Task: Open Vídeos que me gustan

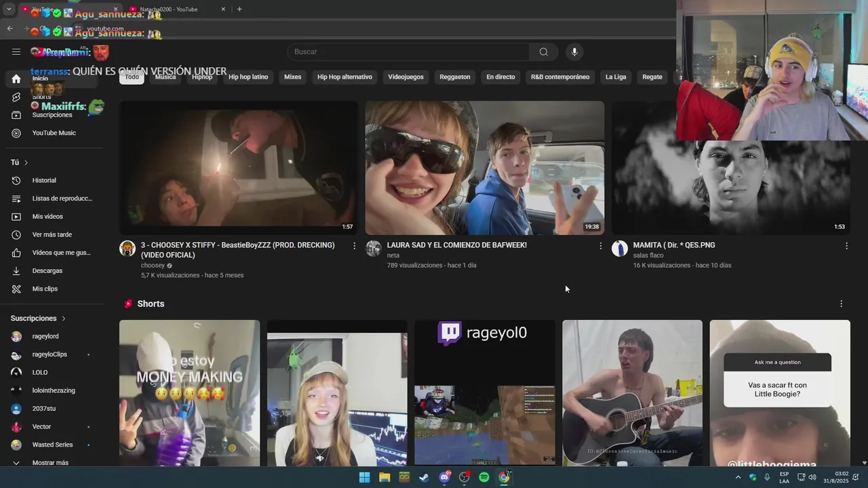Action: pos(52,253)
